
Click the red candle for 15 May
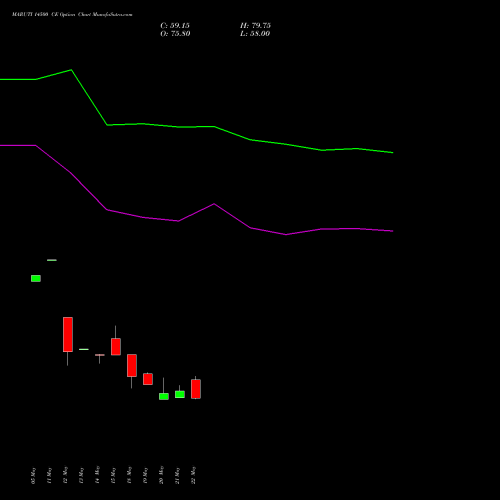click(x=116, y=347)
